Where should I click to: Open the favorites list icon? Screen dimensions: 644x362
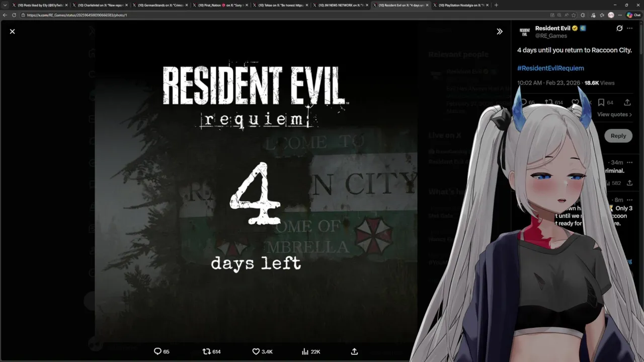point(602,15)
